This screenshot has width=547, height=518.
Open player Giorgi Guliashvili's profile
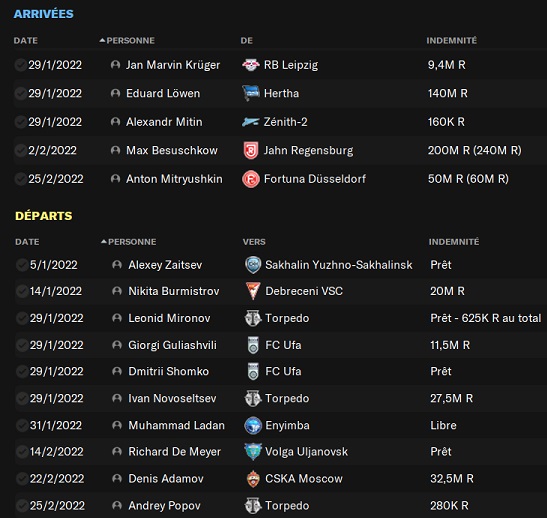pos(172,345)
